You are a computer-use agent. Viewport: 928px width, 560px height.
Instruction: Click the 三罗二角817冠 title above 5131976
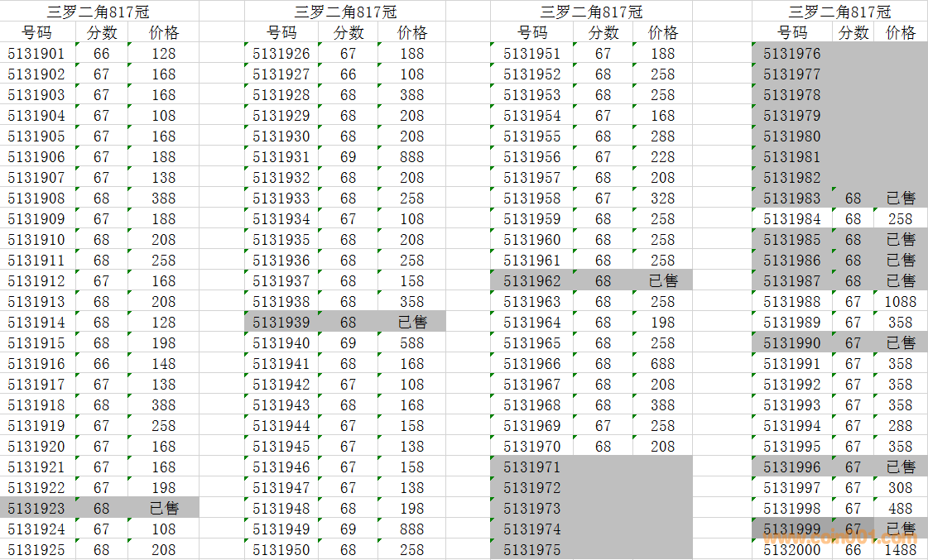pyautogui.click(x=839, y=12)
